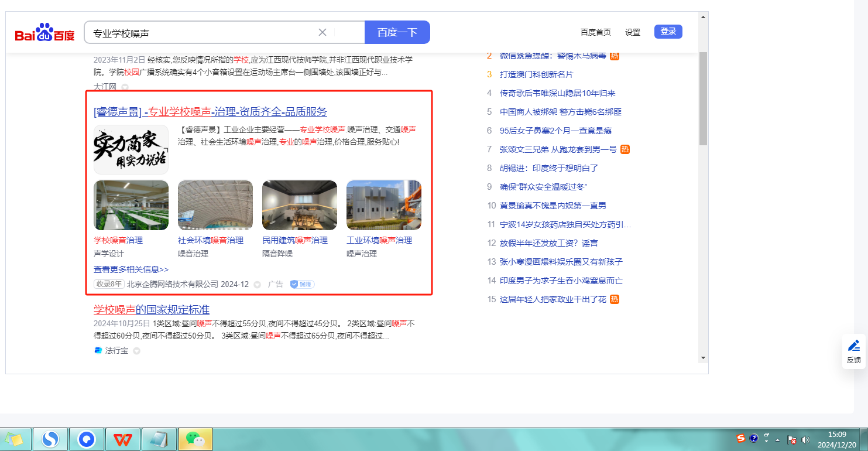The height and width of the screenshot is (451, 868).
Task: Open 设置 in the top navigation
Action: pos(633,32)
